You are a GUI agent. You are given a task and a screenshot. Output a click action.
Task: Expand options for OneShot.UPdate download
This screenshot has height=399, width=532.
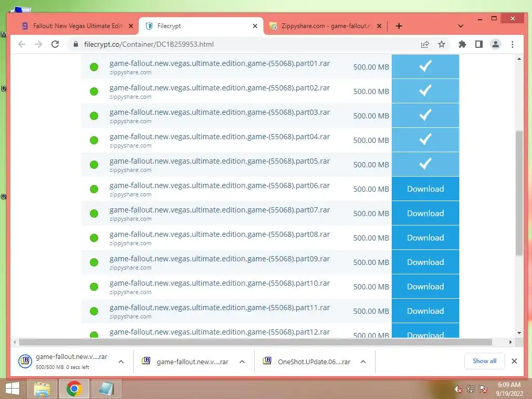(363, 362)
